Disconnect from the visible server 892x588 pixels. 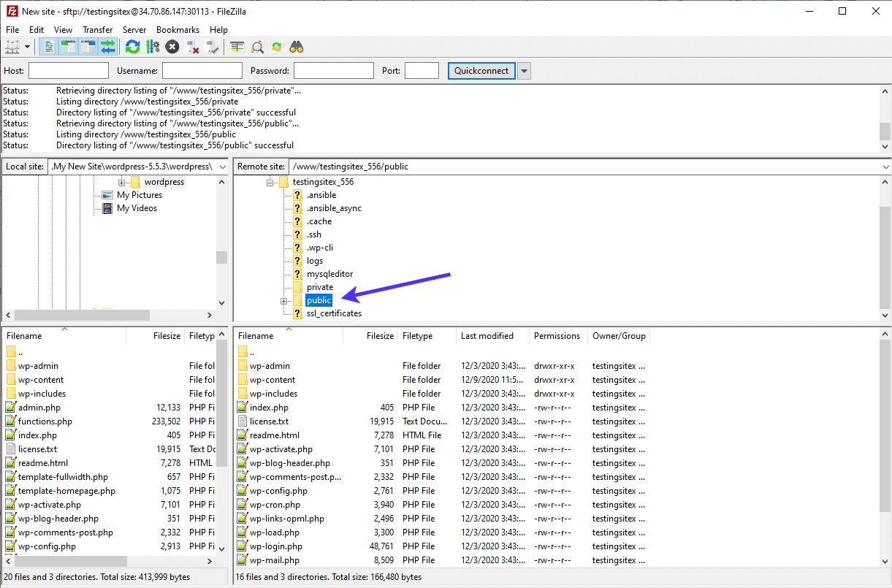pyautogui.click(x=193, y=46)
